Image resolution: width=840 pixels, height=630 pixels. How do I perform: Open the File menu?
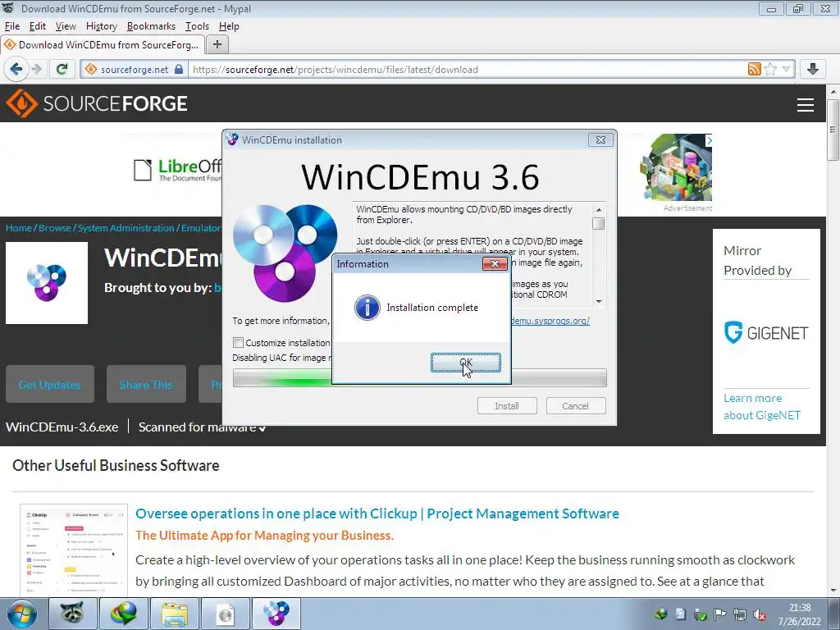11,26
